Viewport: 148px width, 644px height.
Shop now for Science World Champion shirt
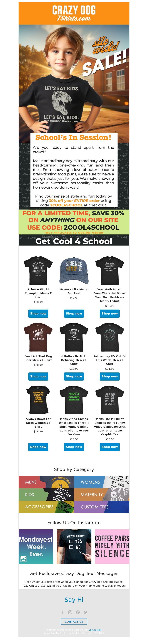38,313
